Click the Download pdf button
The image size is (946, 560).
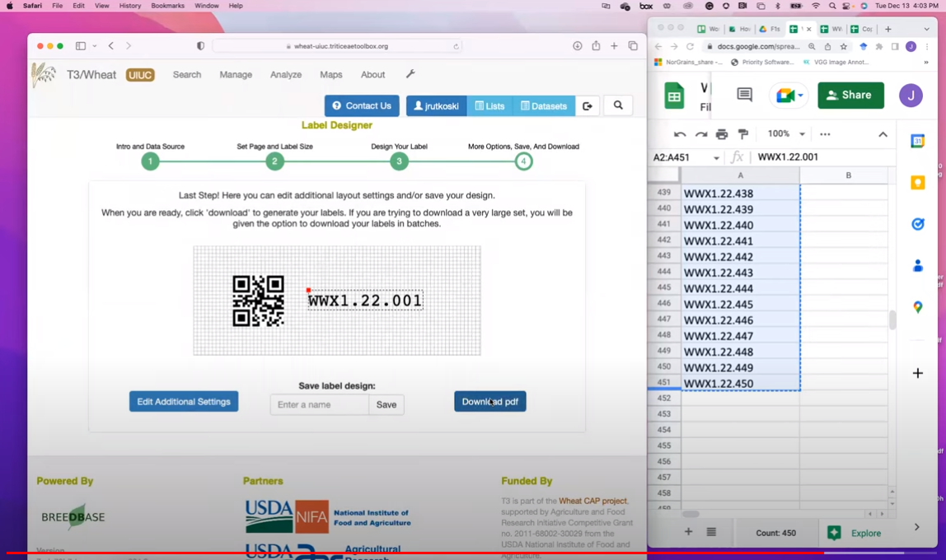coord(489,402)
